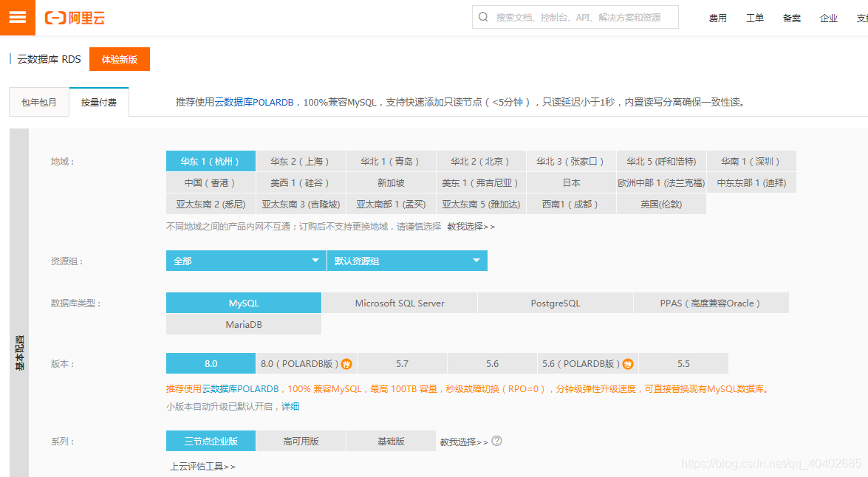868x477 pixels.
Task: Select region 华北 3（张家口）
Action: click(571, 161)
